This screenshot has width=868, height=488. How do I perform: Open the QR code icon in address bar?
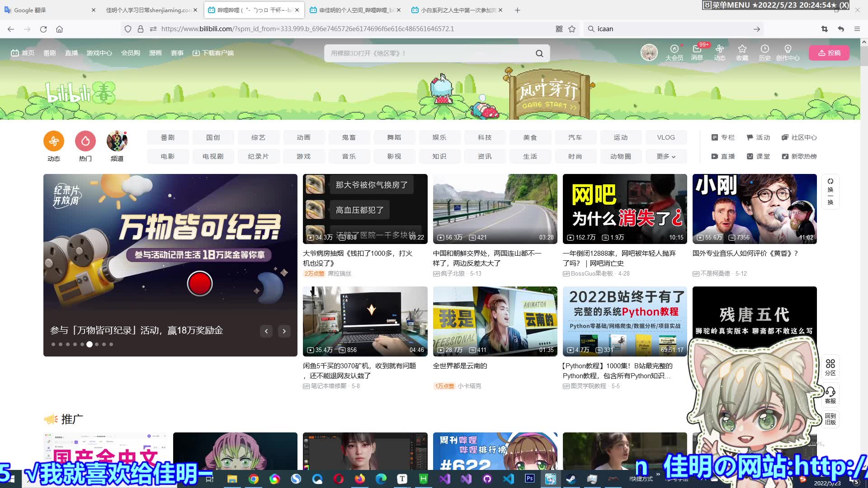click(x=559, y=29)
